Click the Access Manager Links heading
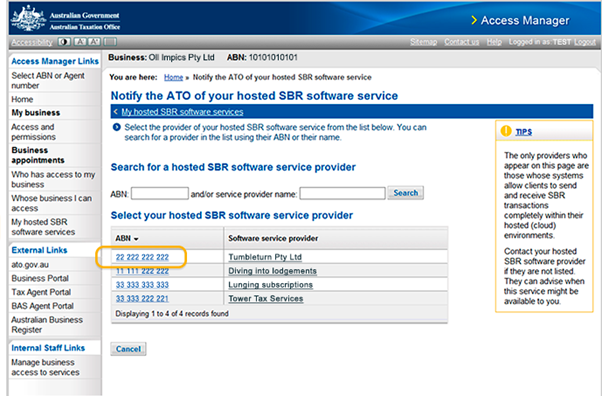Viewport: 602px width, 396px height. click(55, 61)
